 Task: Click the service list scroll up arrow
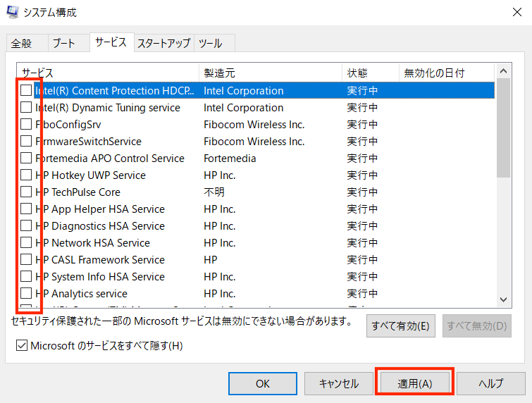504,71
